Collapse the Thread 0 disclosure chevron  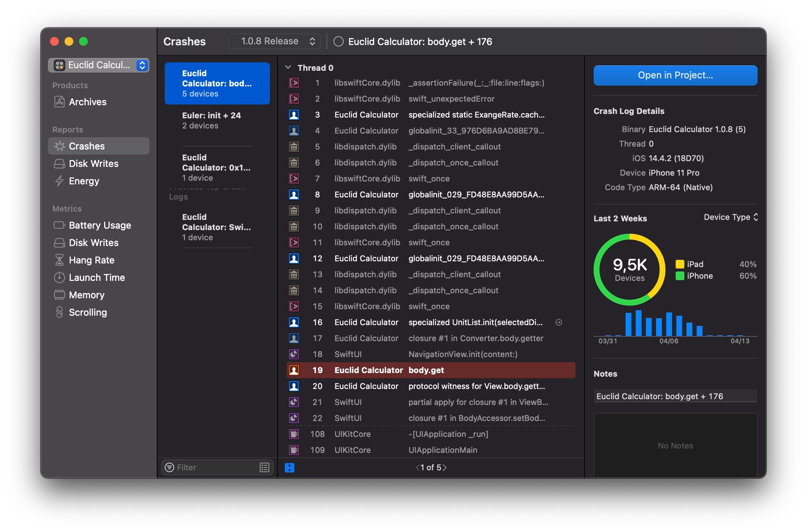tap(288, 67)
